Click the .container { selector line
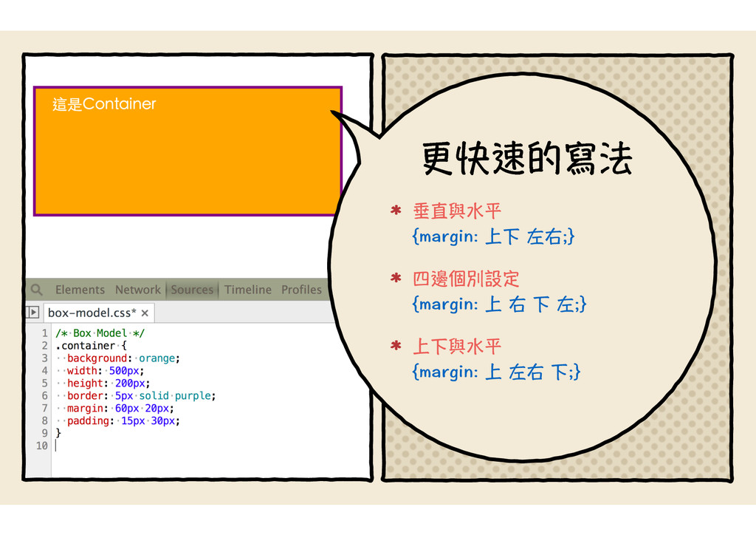Screen dimensions: 756x535 click(x=91, y=345)
